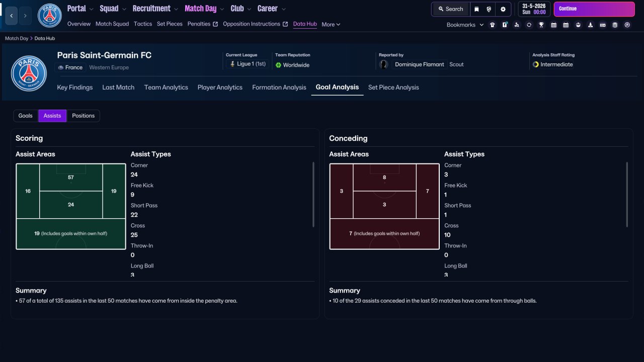
Task: Click the large Paris Saint-Germain crest
Action: tap(29, 73)
